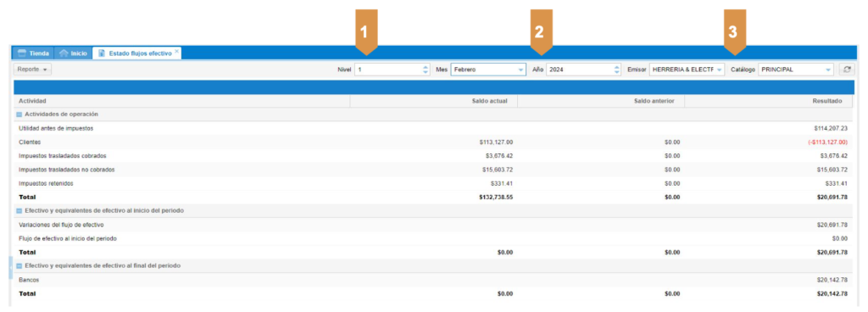Click the $20,142.78 Bancos result value
Image resolution: width=868 pixels, height=312 pixels.
click(x=832, y=280)
